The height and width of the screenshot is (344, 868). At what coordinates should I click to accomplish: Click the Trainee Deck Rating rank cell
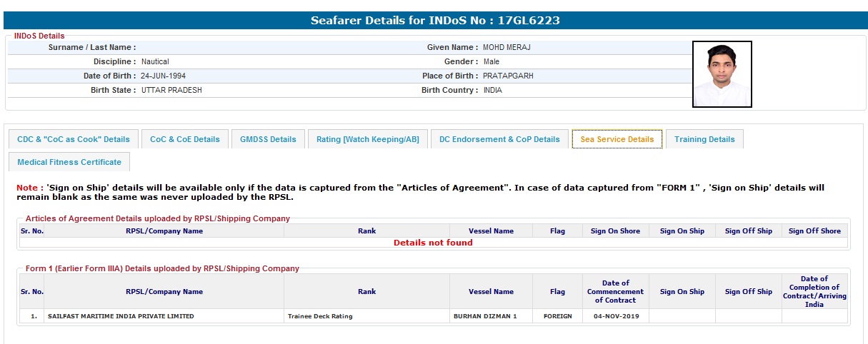coord(319,316)
